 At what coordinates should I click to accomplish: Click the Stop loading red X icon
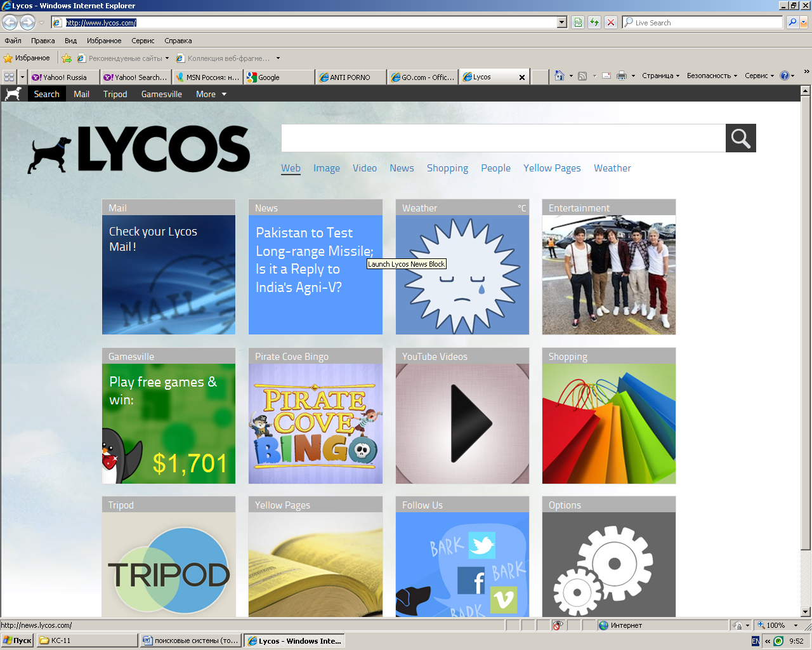[611, 23]
